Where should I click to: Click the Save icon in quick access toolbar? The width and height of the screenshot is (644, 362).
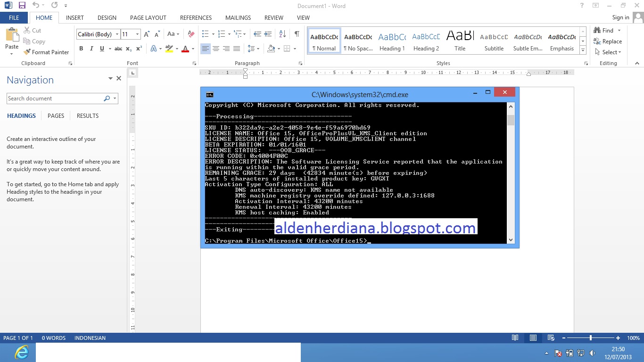pyautogui.click(x=22, y=6)
